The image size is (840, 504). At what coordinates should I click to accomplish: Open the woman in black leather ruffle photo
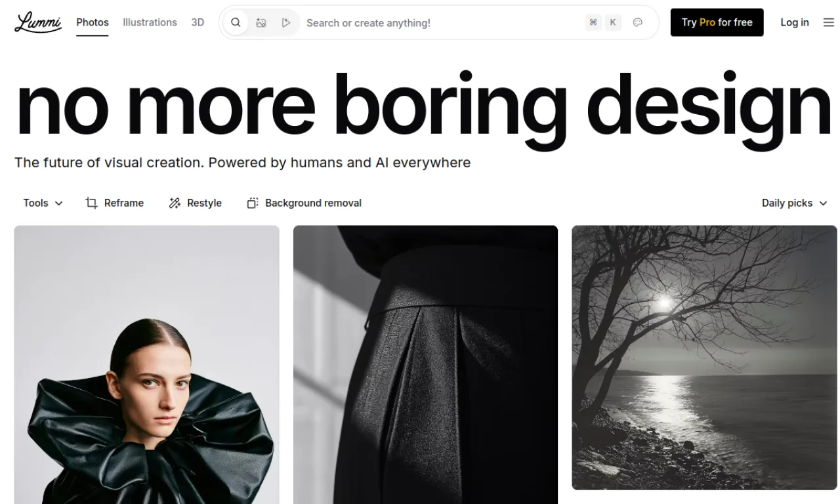tap(147, 365)
